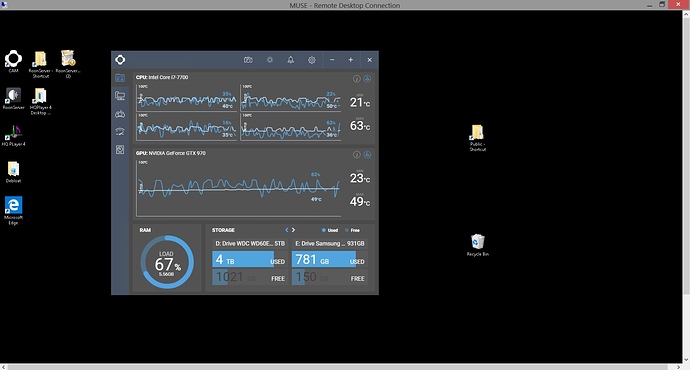Open the Dashboard sidebar tab
Screen dimensions: 690x370
[120, 78]
